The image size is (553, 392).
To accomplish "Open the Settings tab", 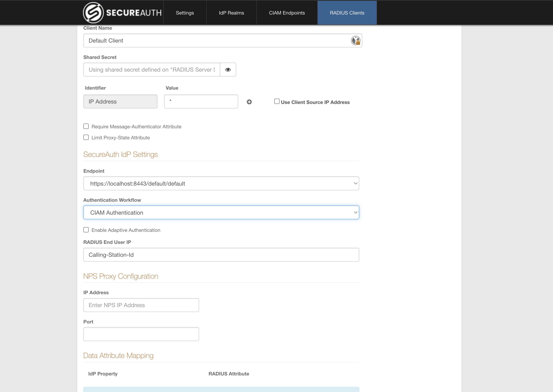I will coord(185,13).
